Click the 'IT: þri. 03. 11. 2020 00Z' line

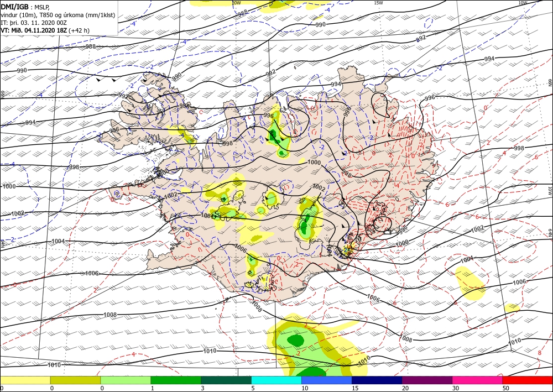34,23
